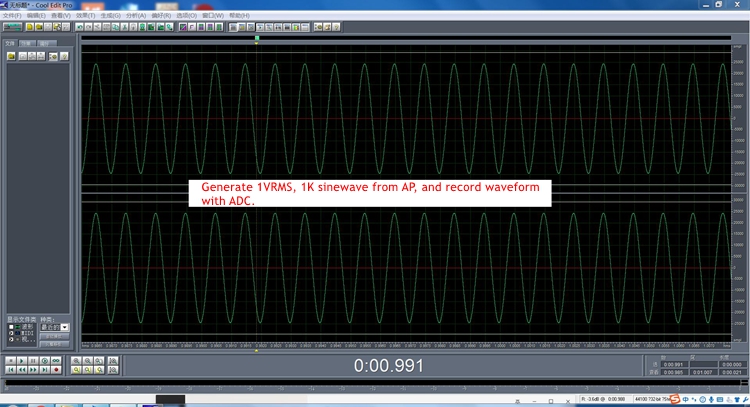Toggle loop play with infinity icon
Viewport: 750px width, 407px height.
tap(56, 360)
